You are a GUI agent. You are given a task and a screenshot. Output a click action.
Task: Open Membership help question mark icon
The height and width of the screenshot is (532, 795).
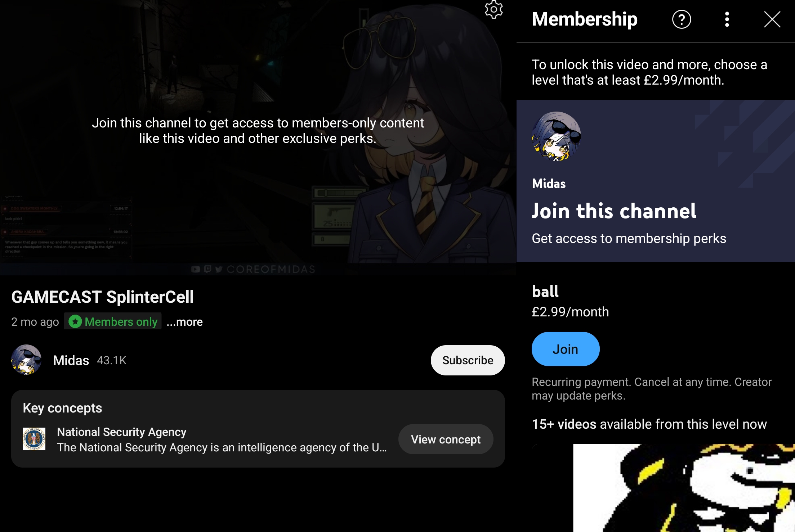(682, 19)
